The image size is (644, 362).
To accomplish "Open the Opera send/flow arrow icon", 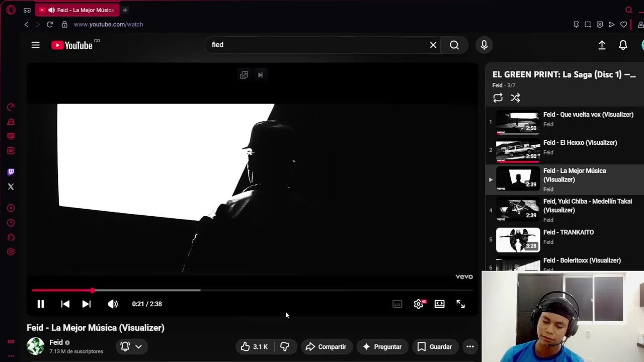I will (611, 24).
